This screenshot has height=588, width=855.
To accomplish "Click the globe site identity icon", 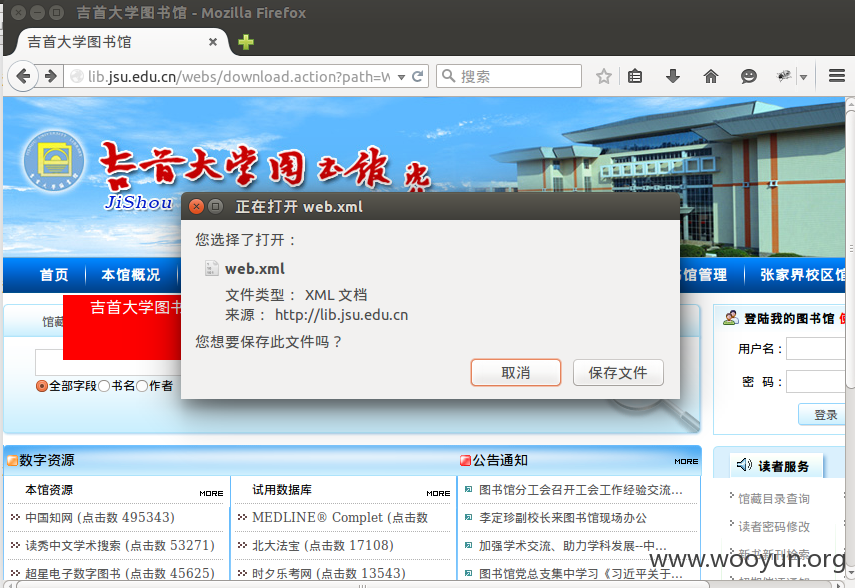I will (77, 76).
